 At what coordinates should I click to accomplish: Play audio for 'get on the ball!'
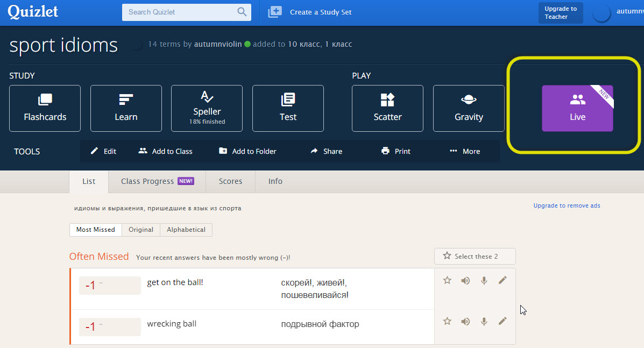tap(465, 280)
